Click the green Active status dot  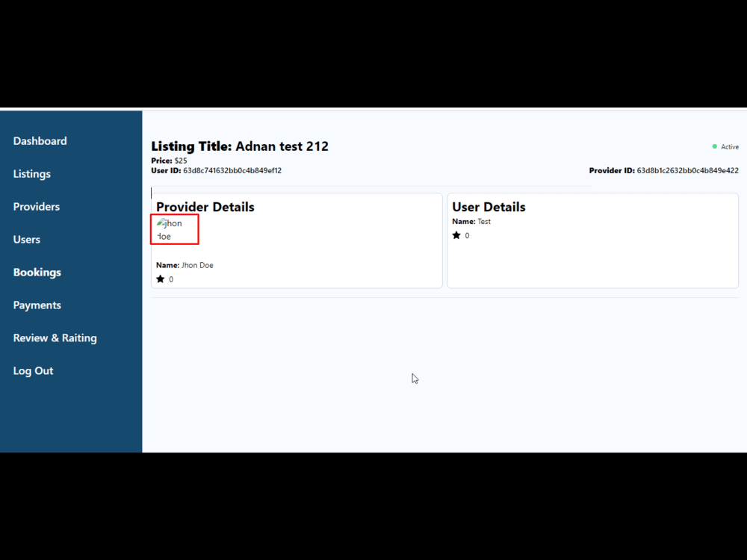click(714, 146)
